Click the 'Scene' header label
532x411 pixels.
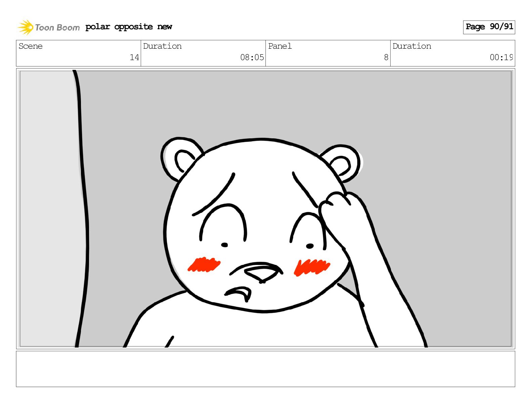tap(31, 46)
